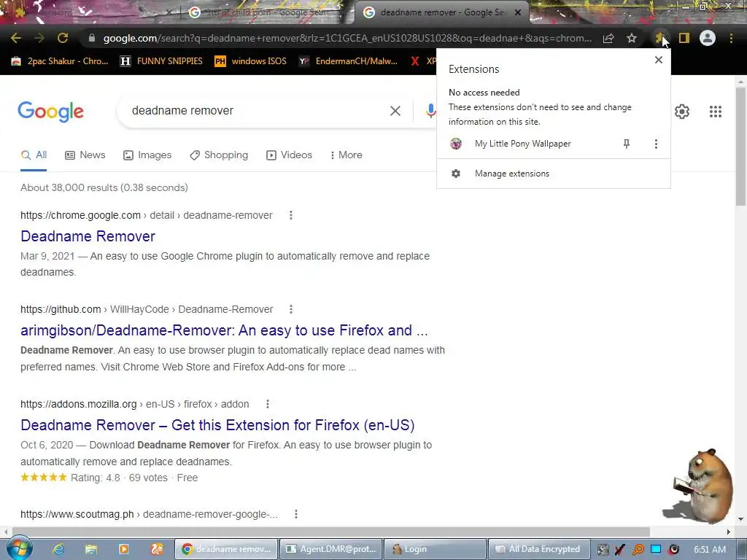
Task: Open the Chrome profile avatar
Action: pyautogui.click(x=708, y=38)
